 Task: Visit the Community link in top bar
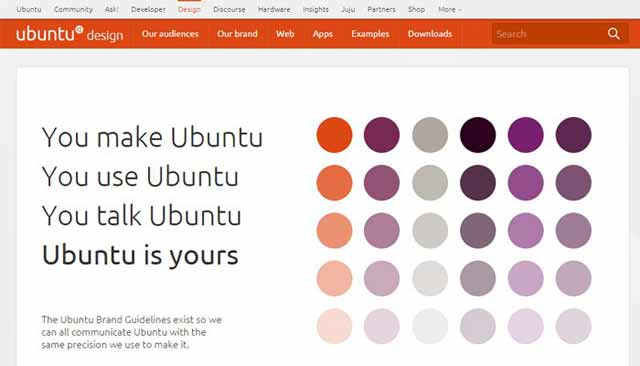73,9
